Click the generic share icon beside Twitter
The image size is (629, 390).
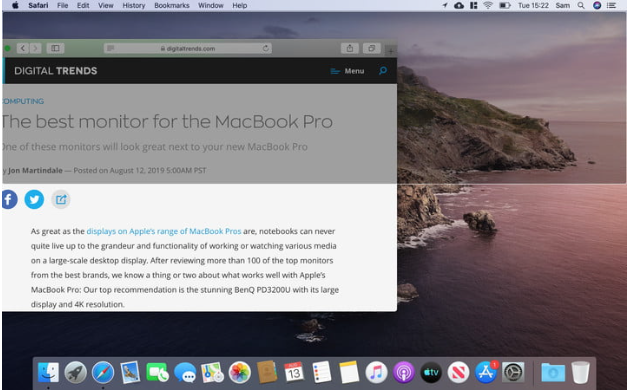click(61, 199)
